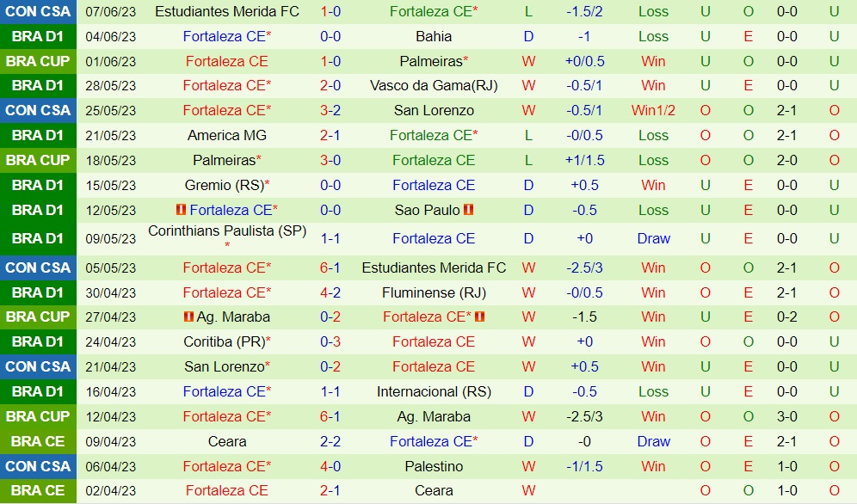Screen dimensions: 857x504
Task: Open the 4-2 score match details
Action: [330, 292]
